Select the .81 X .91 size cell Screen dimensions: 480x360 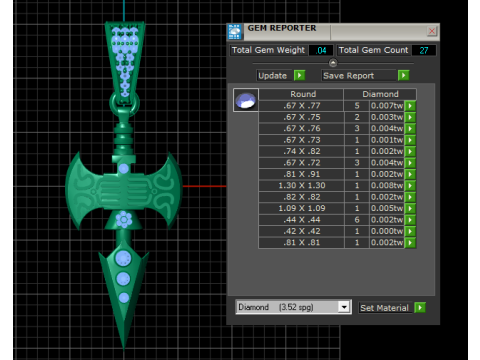301,174
